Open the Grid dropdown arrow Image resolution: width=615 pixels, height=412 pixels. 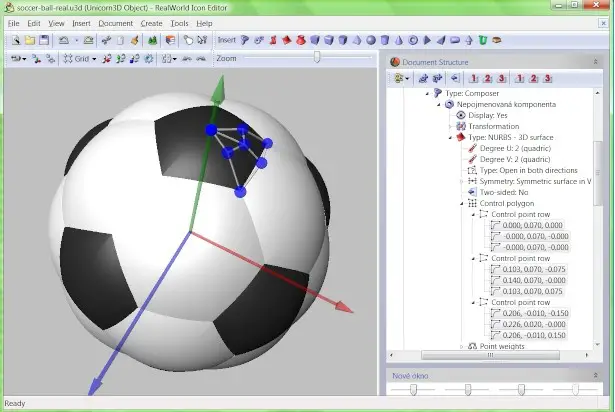pos(94,59)
